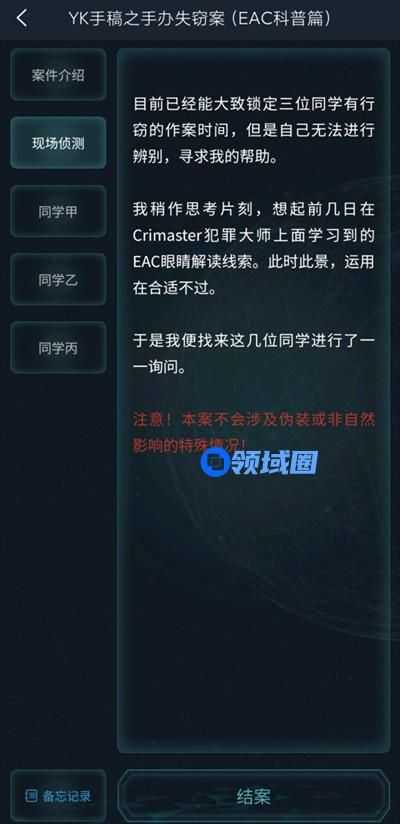This screenshot has height=824, width=400.
Task: Click the empty area of content panel
Action: click(254, 604)
